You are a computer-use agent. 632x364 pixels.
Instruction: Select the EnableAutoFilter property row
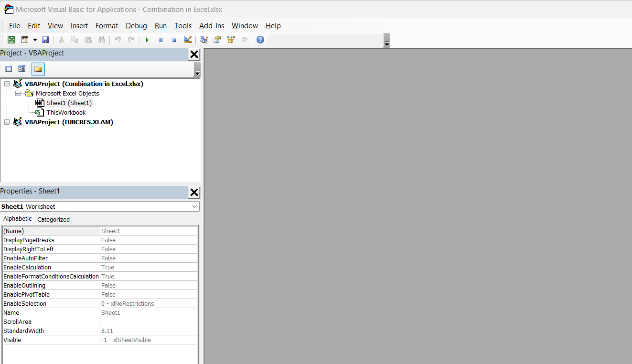pyautogui.click(x=100, y=258)
